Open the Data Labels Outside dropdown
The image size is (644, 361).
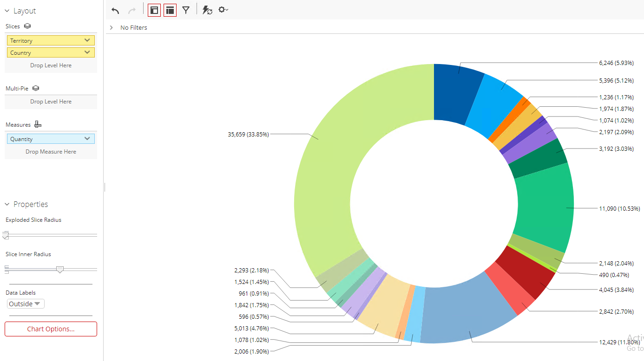coord(26,304)
